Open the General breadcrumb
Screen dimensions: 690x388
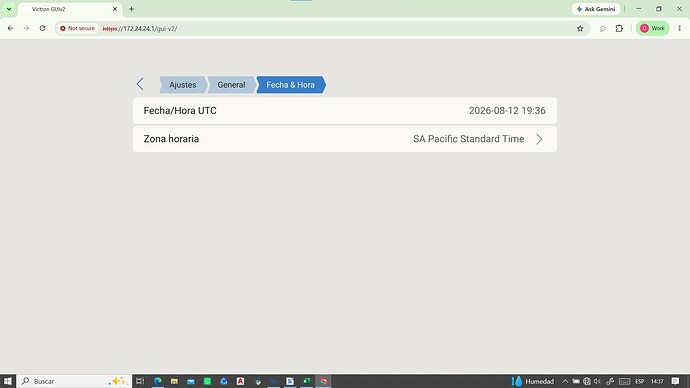[x=231, y=85]
